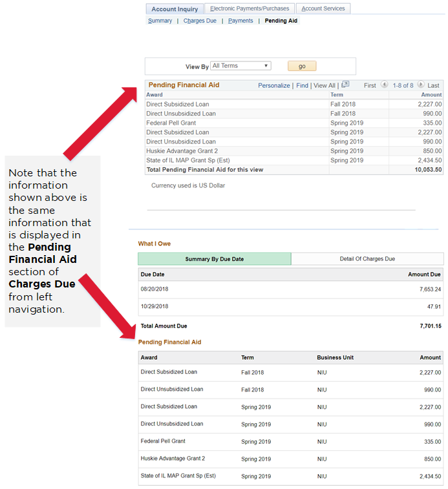This screenshot has width=448, height=489.
Task: Switch to the Account Inquiry tab
Action: click(x=175, y=9)
